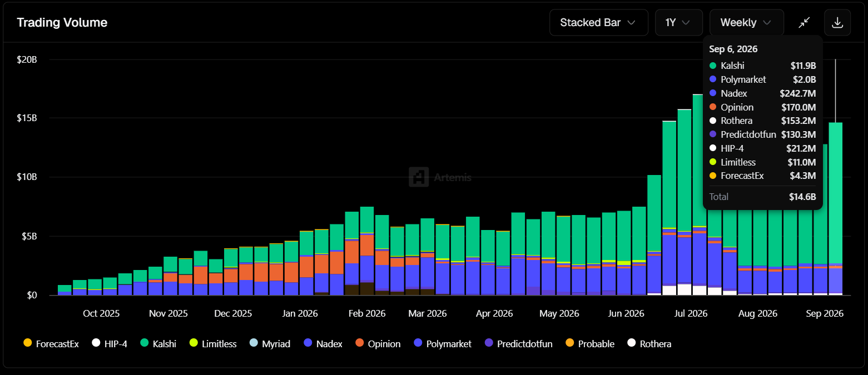Toggle Probable series in the legend
Image resolution: width=868 pixels, height=375 pixels.
tap(590, 344)
